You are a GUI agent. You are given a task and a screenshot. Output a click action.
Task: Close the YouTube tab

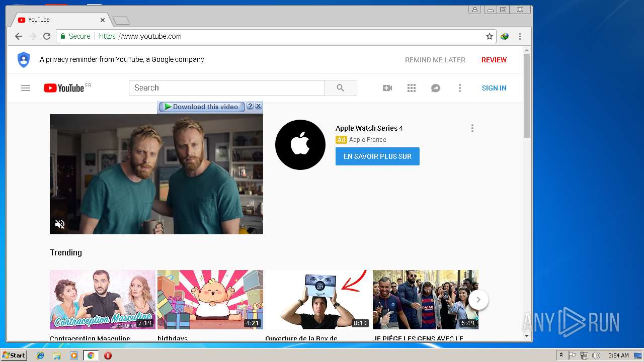point(103,20)
